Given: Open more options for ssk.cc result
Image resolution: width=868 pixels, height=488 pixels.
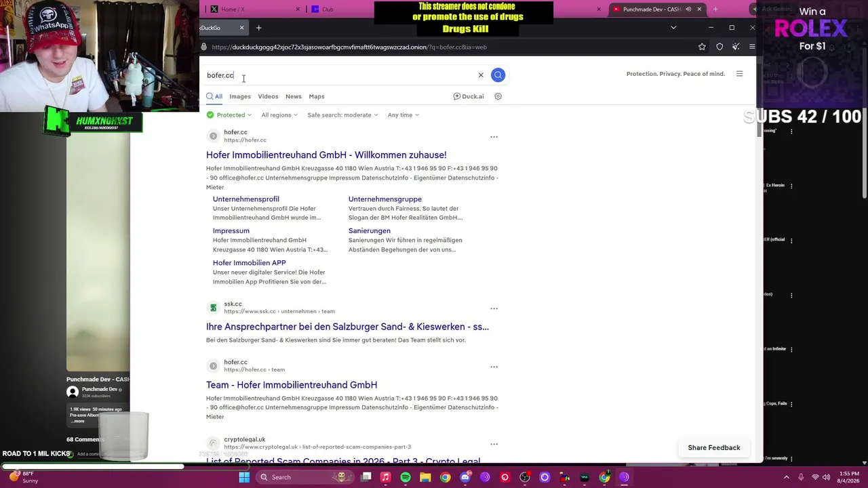Looking at the screenshot, I should coord(494,308).
